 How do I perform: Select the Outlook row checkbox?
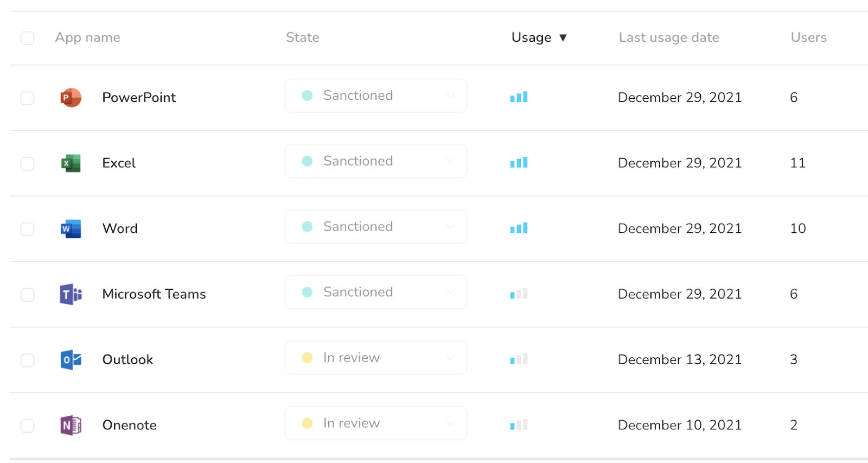point(27,360)
